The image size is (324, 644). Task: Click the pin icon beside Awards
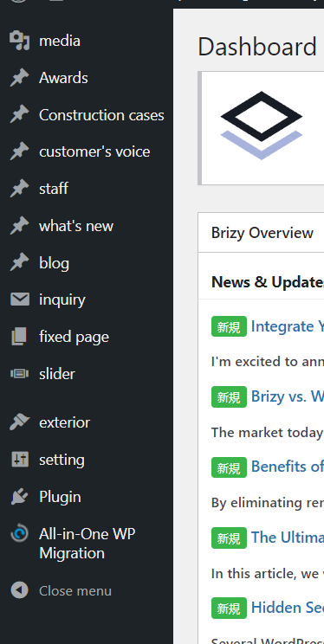tap(19, 78)
